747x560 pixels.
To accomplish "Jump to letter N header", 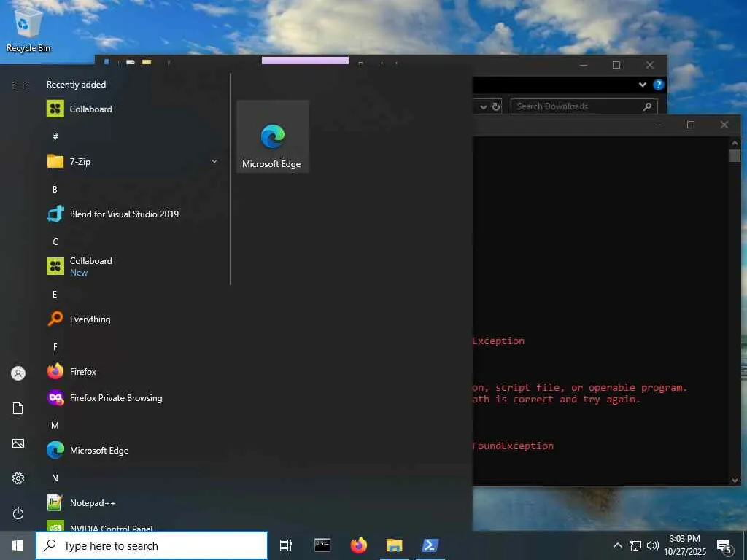I will 55,478.
